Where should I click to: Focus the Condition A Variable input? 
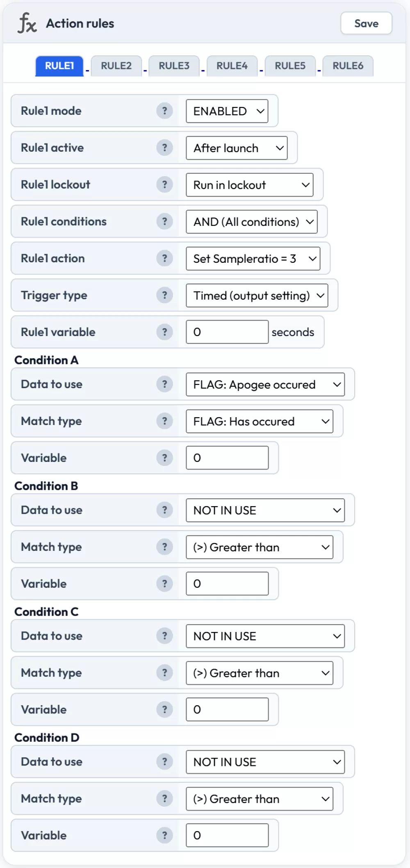(227, 458)
